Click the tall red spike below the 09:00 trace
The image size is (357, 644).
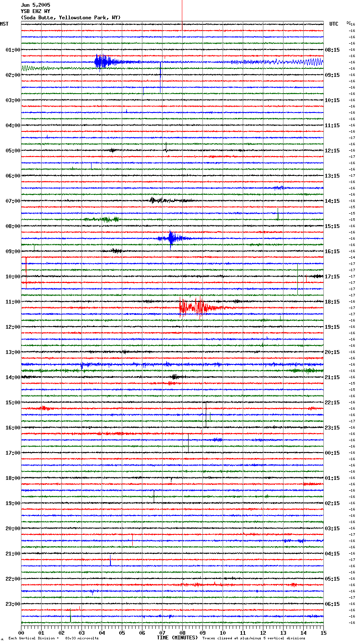coord(26,273)
